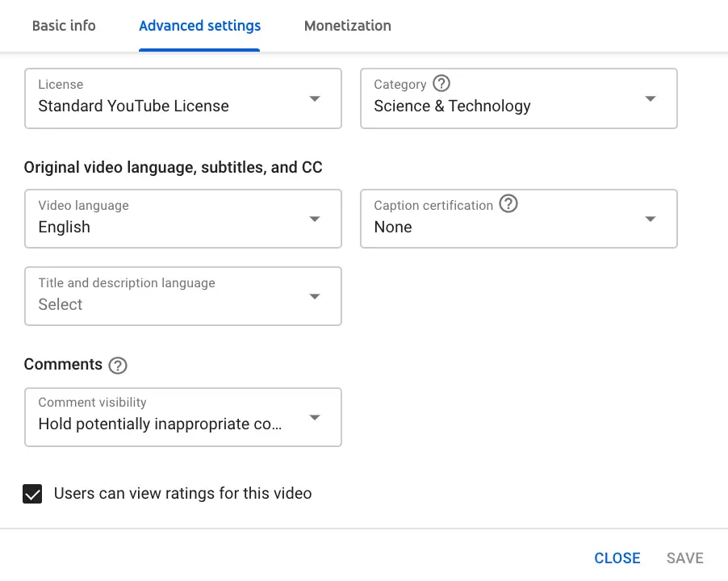Click the 'Science & Technology' category value
Image resolution: width=728 pixels, height=581 pixels.
452,107
